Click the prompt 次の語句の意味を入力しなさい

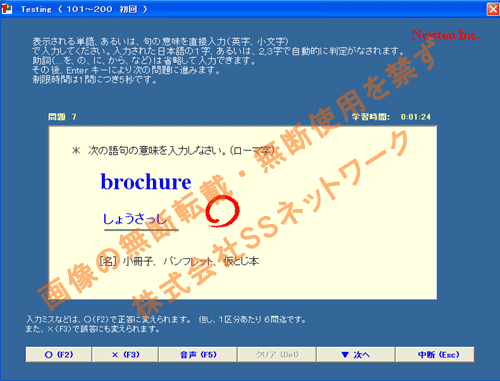point(173,150)
